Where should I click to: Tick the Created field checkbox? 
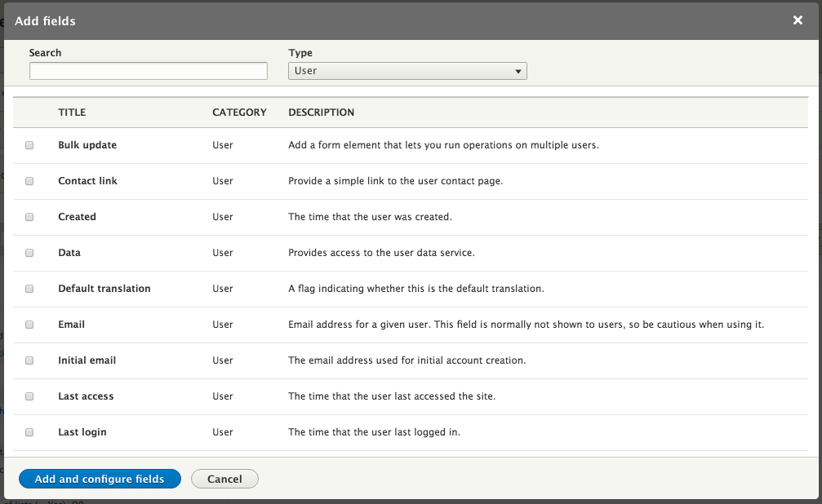click(x=29, y=217)
